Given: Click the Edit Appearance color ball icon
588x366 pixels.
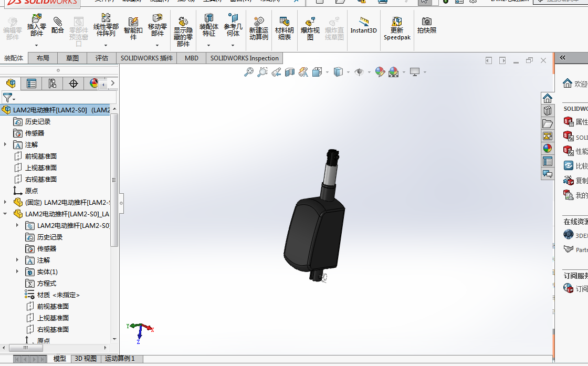Looking at the screenshot, I should click(x=380, y=72).
